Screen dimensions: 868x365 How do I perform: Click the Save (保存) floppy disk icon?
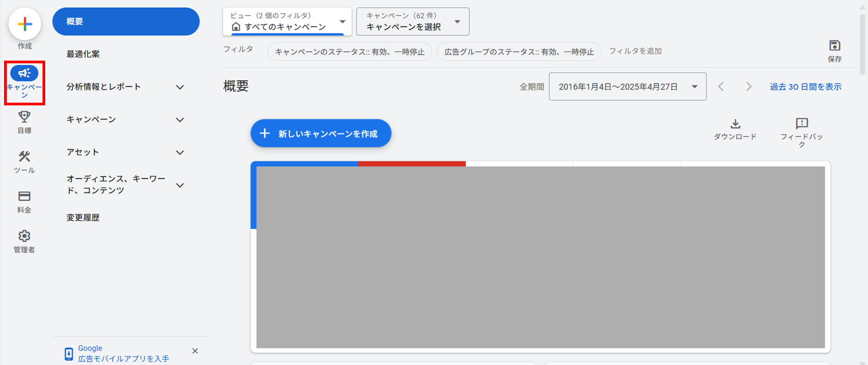pos(835,45)
